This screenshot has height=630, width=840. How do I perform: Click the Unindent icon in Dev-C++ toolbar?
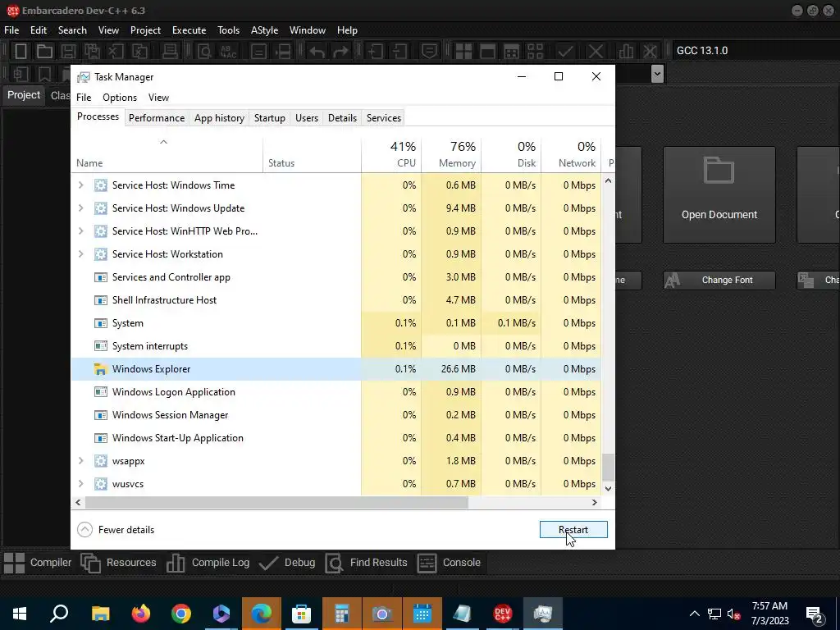399,51
